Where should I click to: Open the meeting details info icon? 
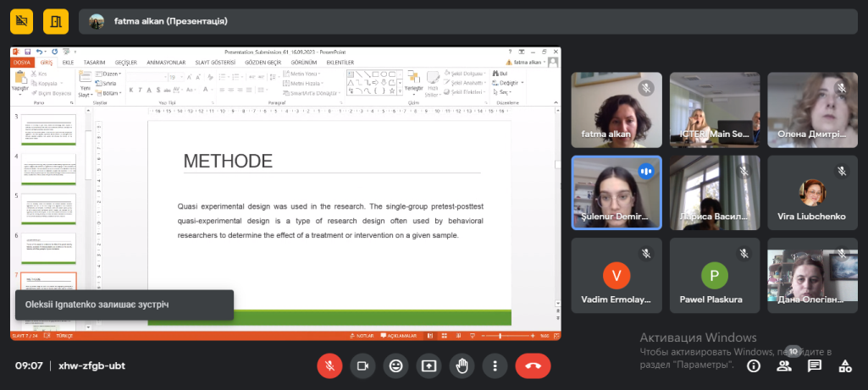(x=753, y=365)
